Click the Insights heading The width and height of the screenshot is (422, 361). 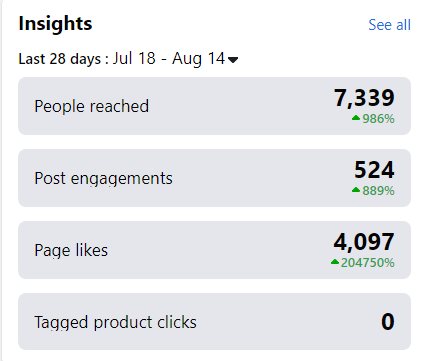tap(55, 24)
